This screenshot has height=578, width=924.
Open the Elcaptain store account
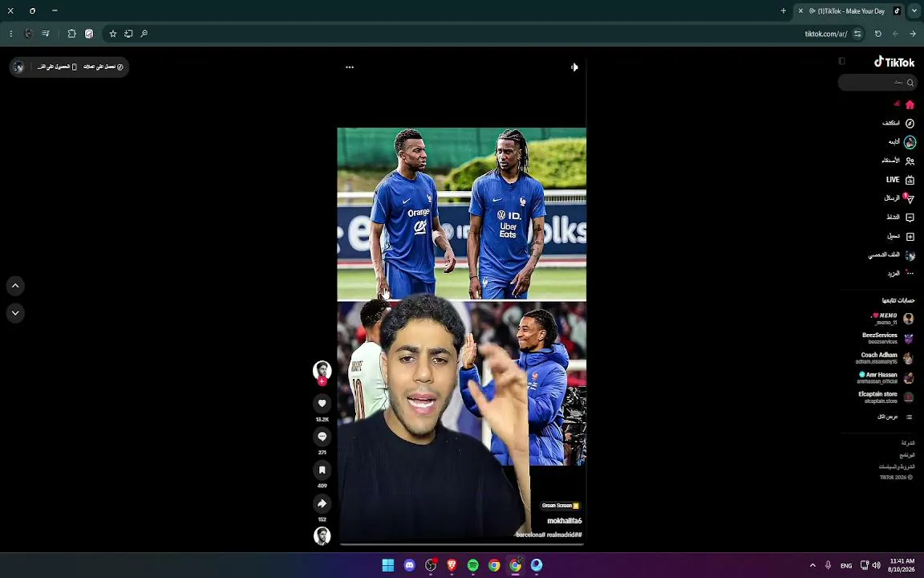(x=886, y=397)
